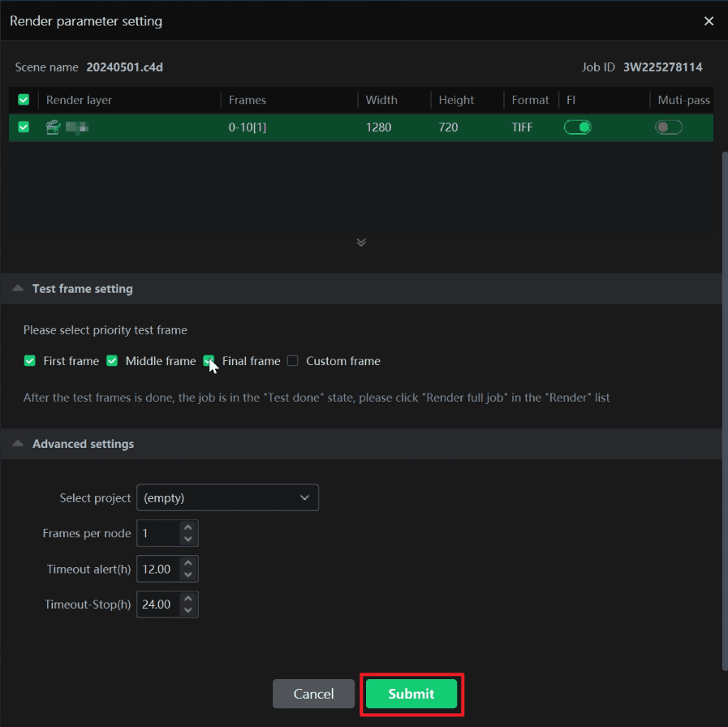Decrease Timeout alert value with down arrow
728x727 pixels.
188,574
